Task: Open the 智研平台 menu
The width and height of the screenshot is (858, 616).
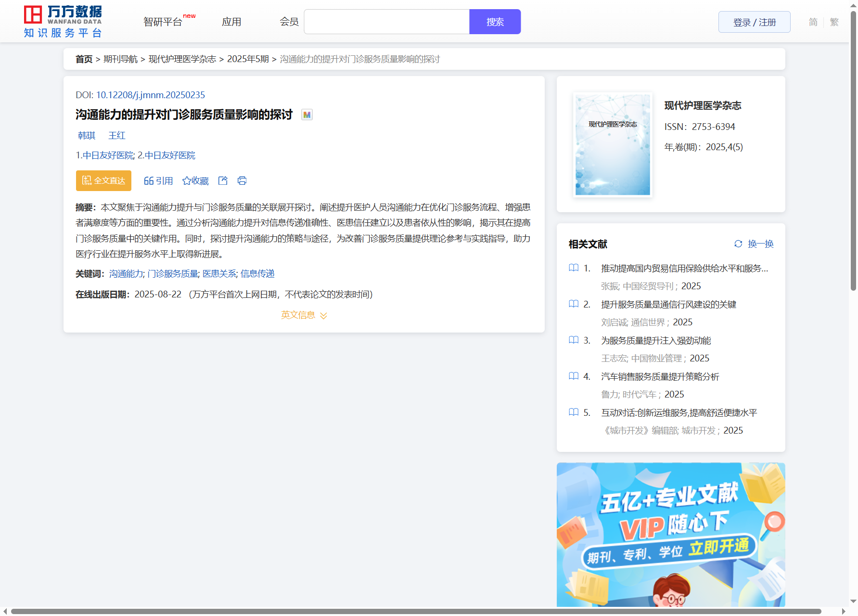Action: coord(163,22)
